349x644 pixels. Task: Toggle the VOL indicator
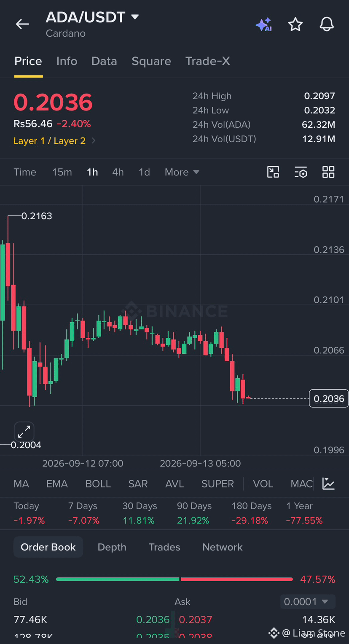coord(263,484)
